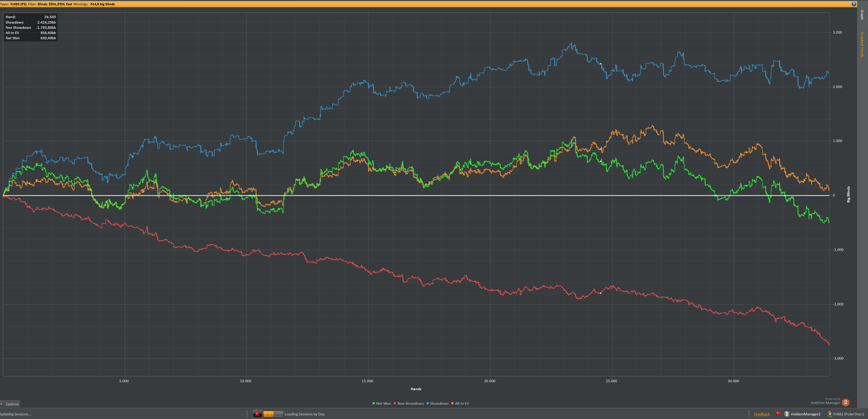Click the 30.000 x-axis label
Screen dimensions: 868x419
click(733, 381)
